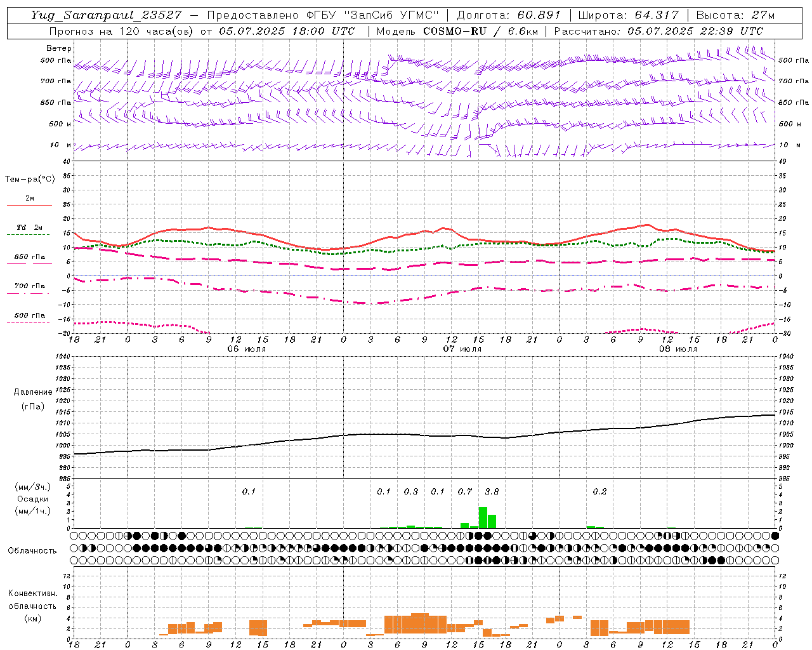Click the 3.8 precipitation total
The height and width of the screenshot is (650, 812).
tap(492, 491)
